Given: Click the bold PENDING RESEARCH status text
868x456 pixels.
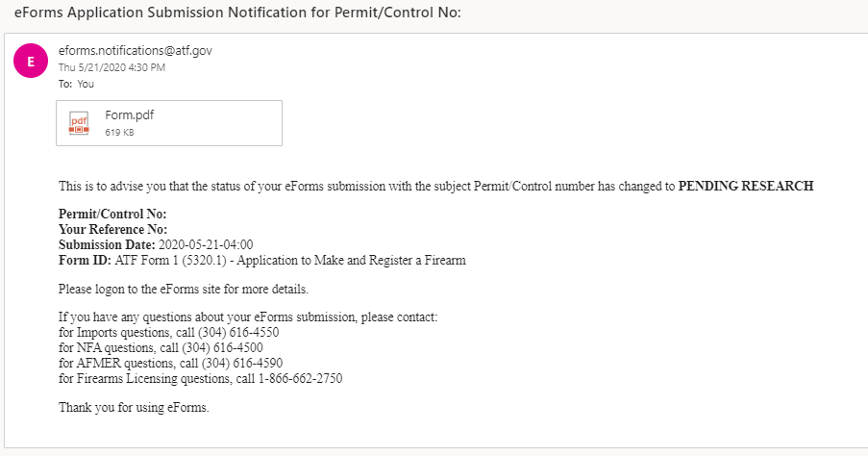Looking at the screenshot, I should coord(746,187).
